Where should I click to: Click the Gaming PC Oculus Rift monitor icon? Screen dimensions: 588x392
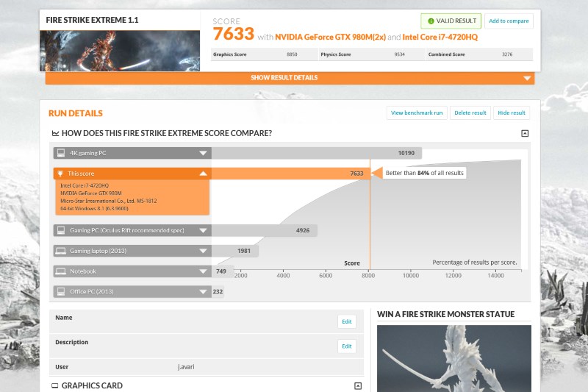[x=61, y=230]
